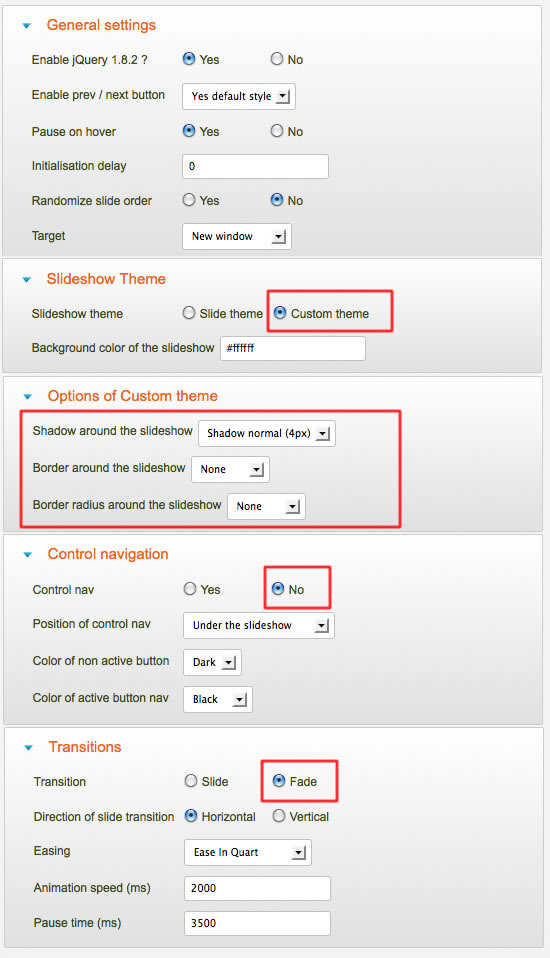Select the Slide transition radio button
Viewport: 550px width, 958px height.
191,781
